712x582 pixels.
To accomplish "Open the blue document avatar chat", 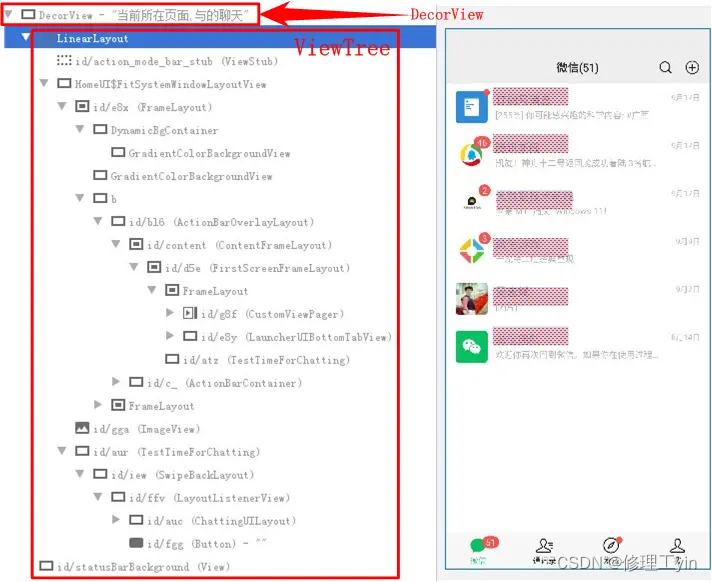I will click(x=472, y=107).
